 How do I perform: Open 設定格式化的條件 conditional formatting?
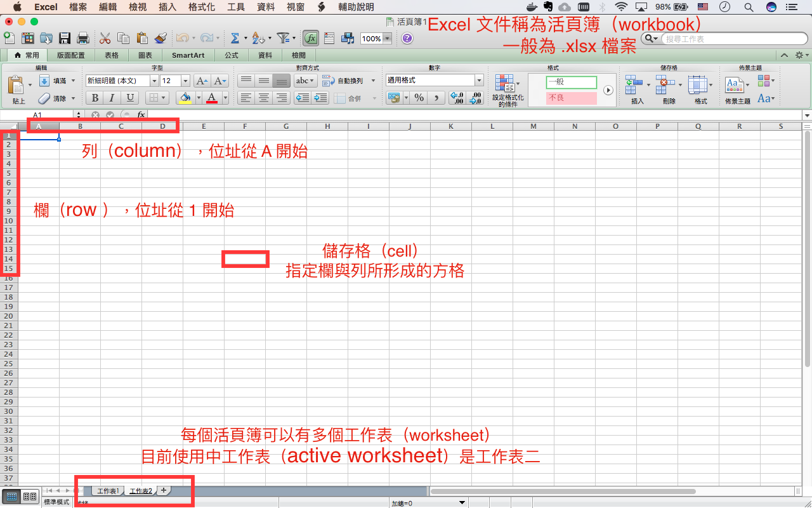[507, 89]
